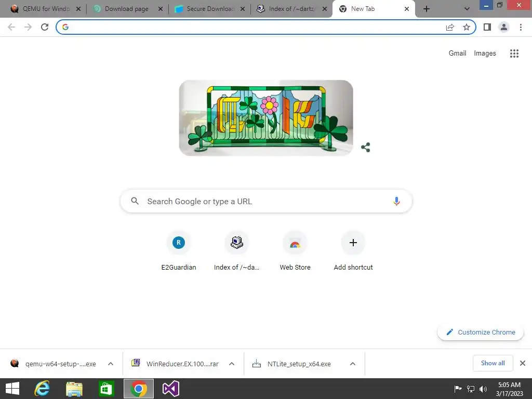532x399 pixels.
Task: Open the Windows Store taskbar icon
Action: 106,389
